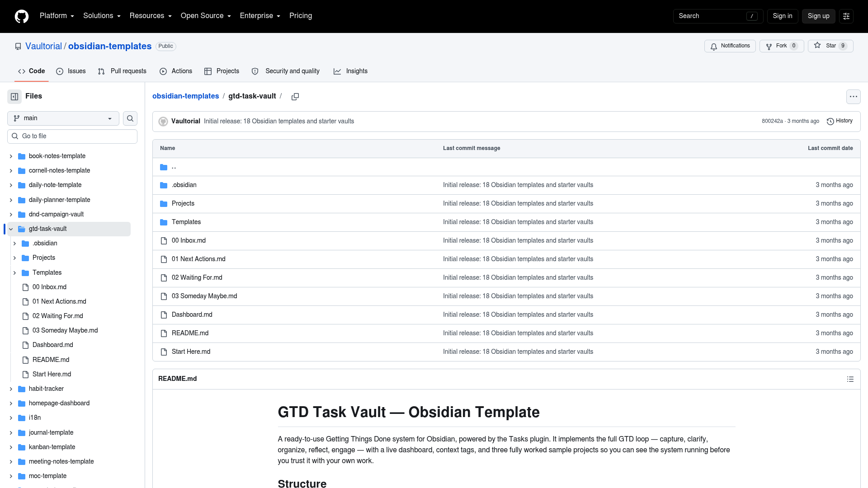
Task: Click Sign in
Action: pyautogui.click(x=783, y=16)
